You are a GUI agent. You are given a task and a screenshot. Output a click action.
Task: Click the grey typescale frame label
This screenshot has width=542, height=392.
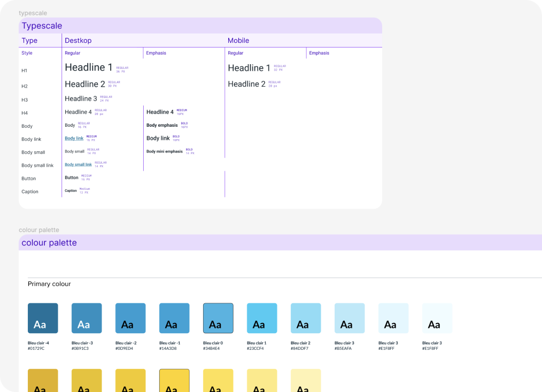click(x=32, y=12)
